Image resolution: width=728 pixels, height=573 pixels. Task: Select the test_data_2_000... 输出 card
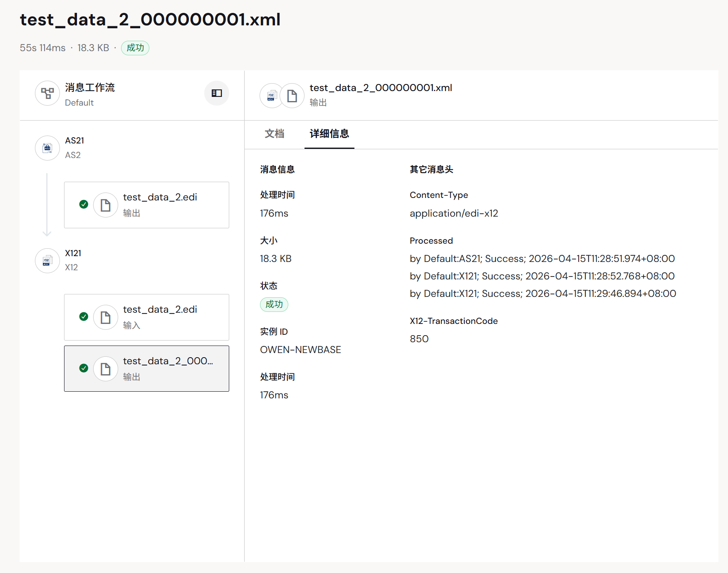click(146, 369)
